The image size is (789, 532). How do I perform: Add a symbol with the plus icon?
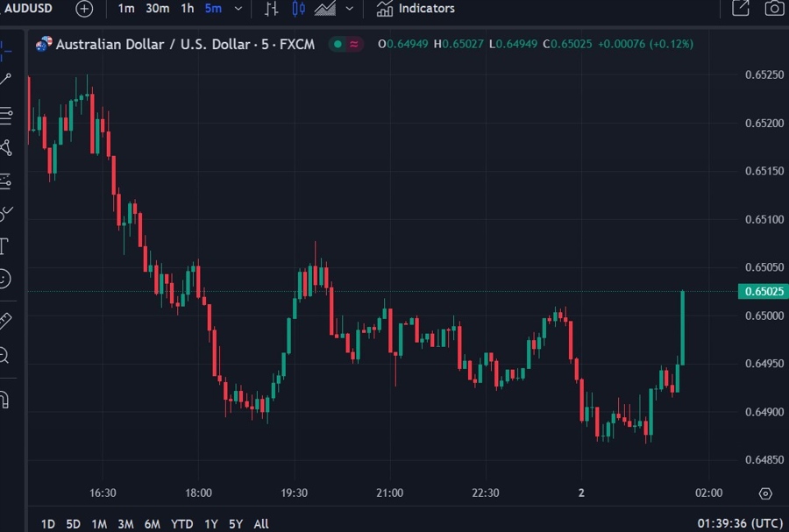[84, 9]
